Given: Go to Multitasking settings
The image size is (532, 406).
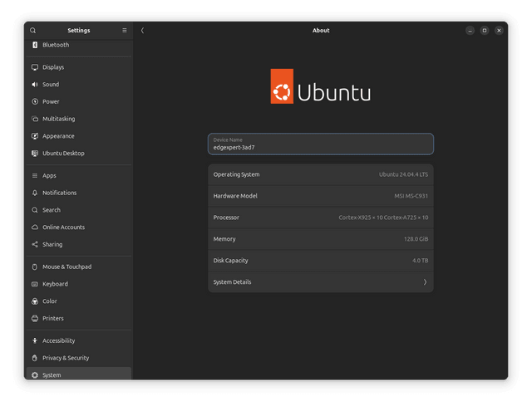Looking at the screenshot, I should click(79, 119).
